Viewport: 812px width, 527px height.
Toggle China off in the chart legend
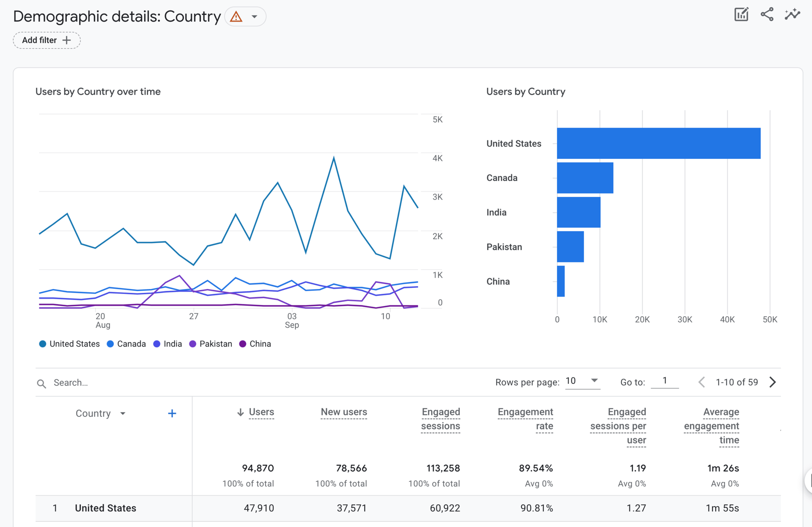(x=255, y=344)
